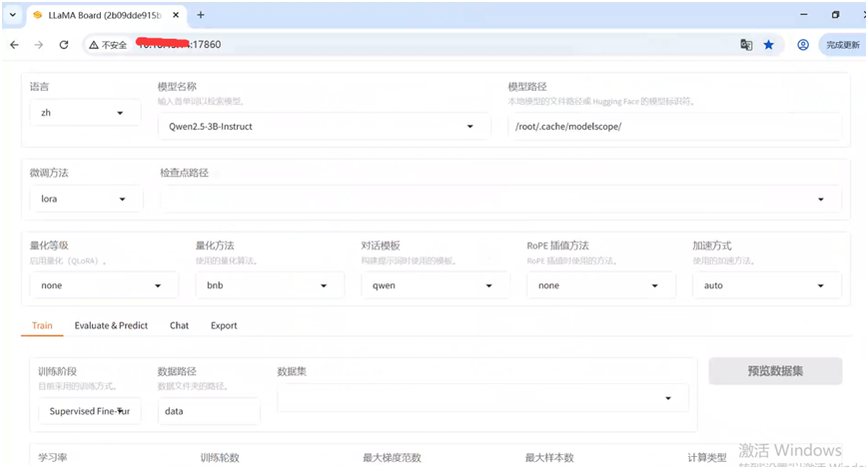Open the translate page icon

pyautogui.click(x=746, y=45)
